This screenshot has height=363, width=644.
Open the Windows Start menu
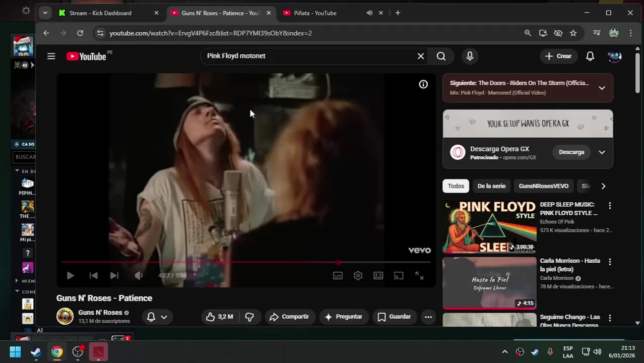15,351
